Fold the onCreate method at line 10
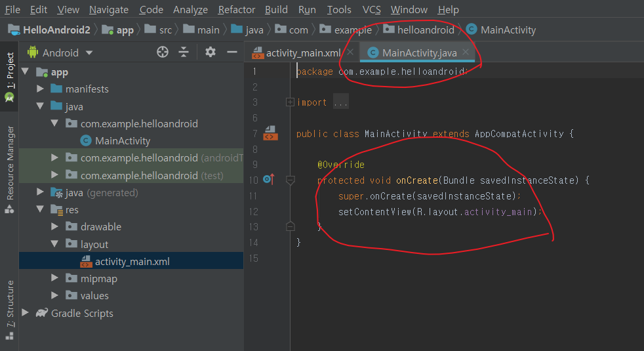 point(290,180)
